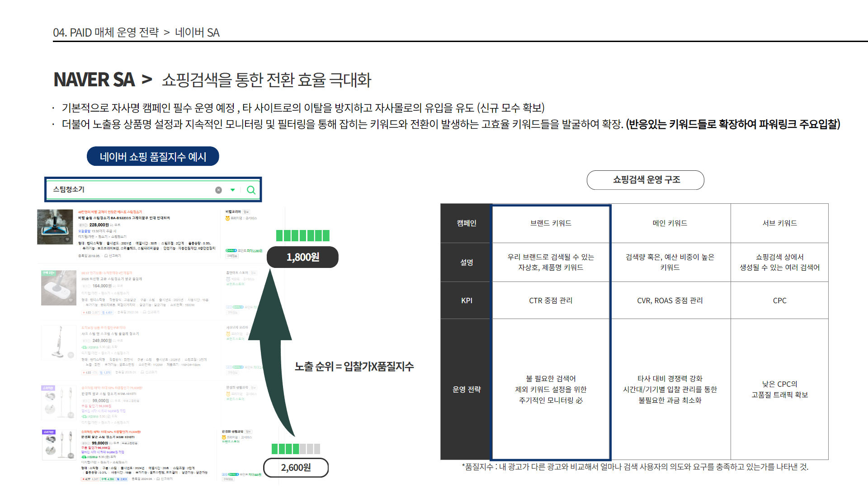The image size is (868, 488).
Task: Click the 낮은 CPC의 고품질 트래픽 확보 cell
Action: click(x=780, y=389)
